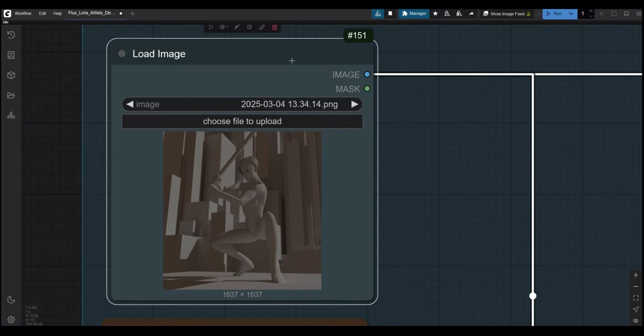Screen dimensions: 644x336
Task: Open the node tree hierarchy sidebar icon
Action: 11,115
